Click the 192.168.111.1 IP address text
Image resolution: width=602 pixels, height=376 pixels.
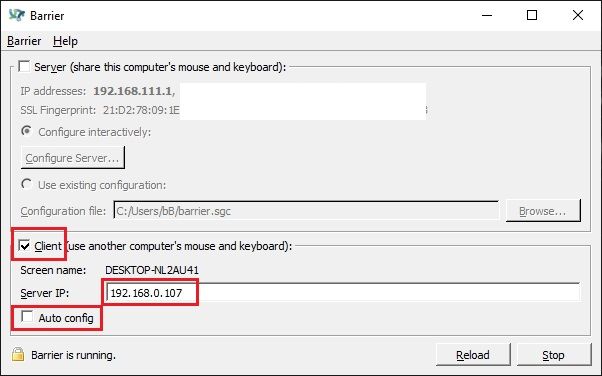click(x=133, y=91)
